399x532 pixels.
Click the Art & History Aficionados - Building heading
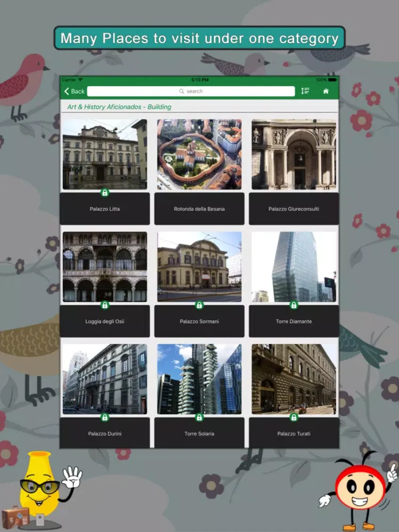[119, 107]
